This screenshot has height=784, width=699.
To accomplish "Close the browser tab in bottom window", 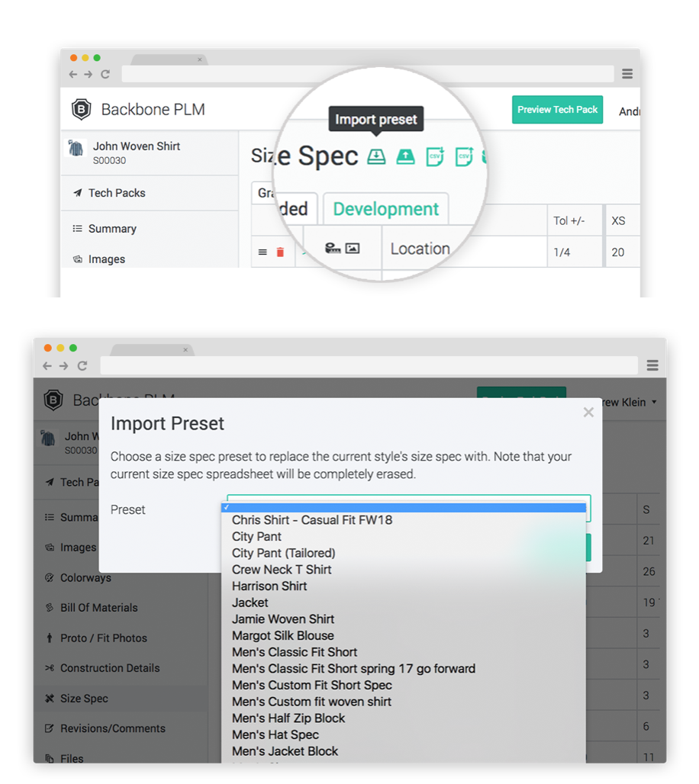I will [x=185, y=350].
